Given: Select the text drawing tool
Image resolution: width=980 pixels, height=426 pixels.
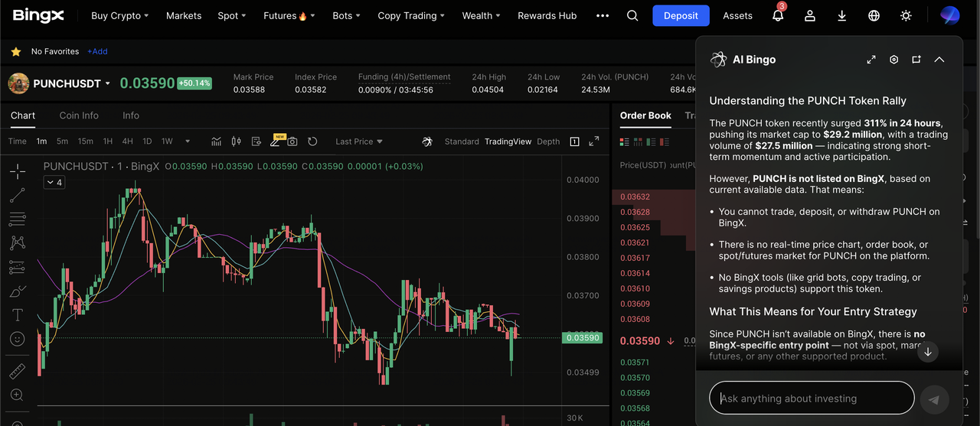Looking at the screenshot, I should (x=17, y=315).
